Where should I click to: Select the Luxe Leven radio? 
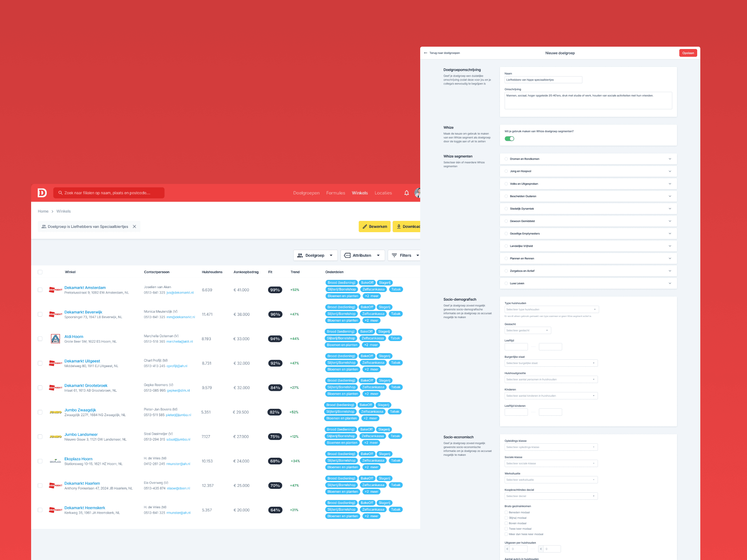click(506, 283)
